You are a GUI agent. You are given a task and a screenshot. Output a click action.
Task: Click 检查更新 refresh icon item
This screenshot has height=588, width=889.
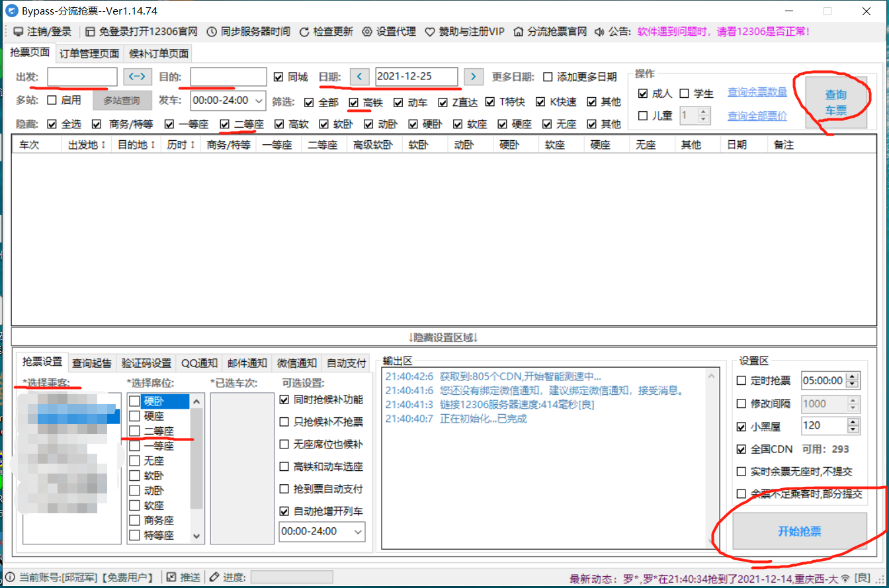point(326,31)
